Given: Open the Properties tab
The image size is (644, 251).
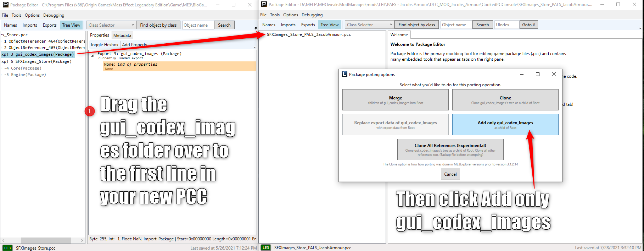Looking at the screenshot, I should coord(100,35).
